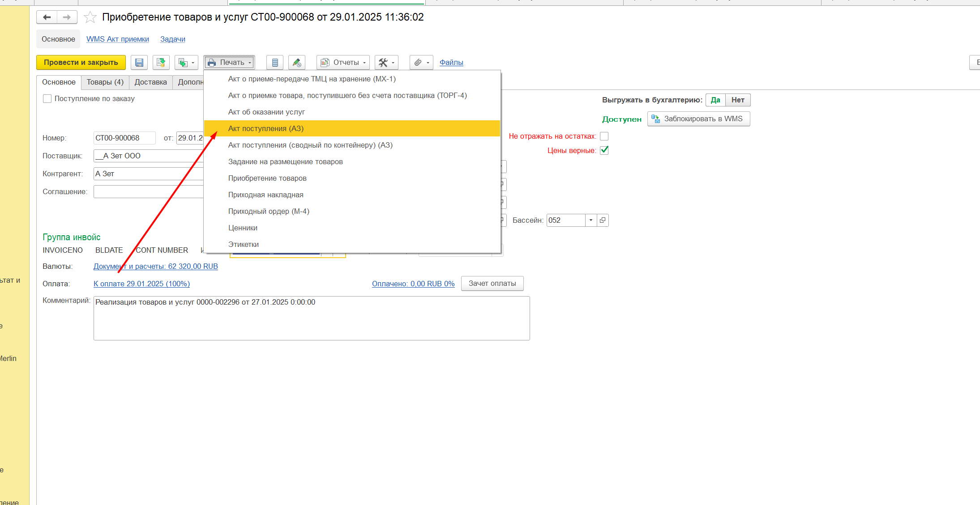Screen dimensions: 980x505
Task: Select 'Акт поступления (А3)' print option
Action: click(266, 128)
